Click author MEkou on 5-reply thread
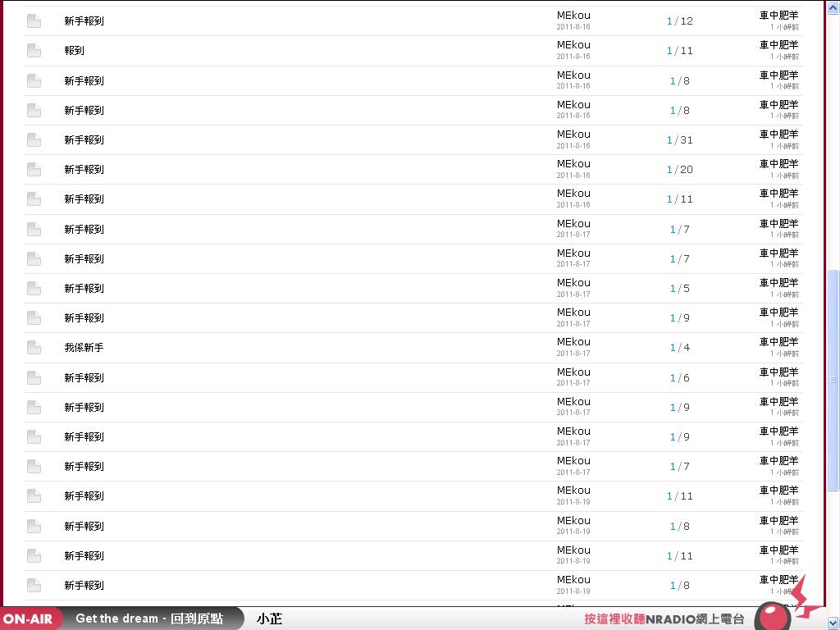840x630 pixels. 573,283
